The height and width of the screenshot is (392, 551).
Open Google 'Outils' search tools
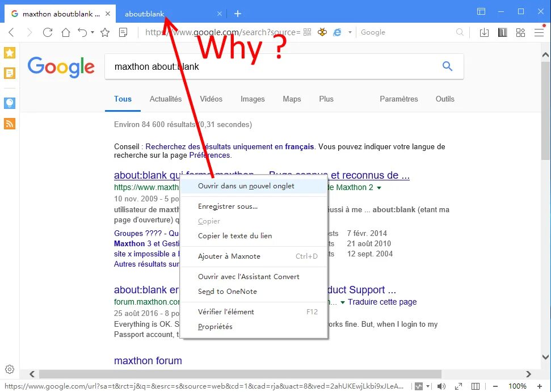tap(445, 99)
